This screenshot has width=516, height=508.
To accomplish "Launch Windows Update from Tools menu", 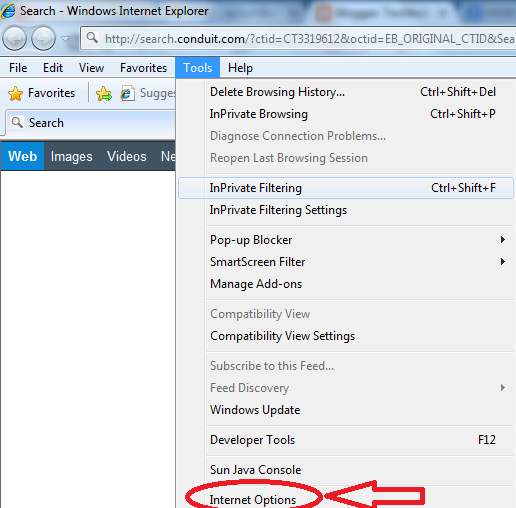I will [346, 410].
